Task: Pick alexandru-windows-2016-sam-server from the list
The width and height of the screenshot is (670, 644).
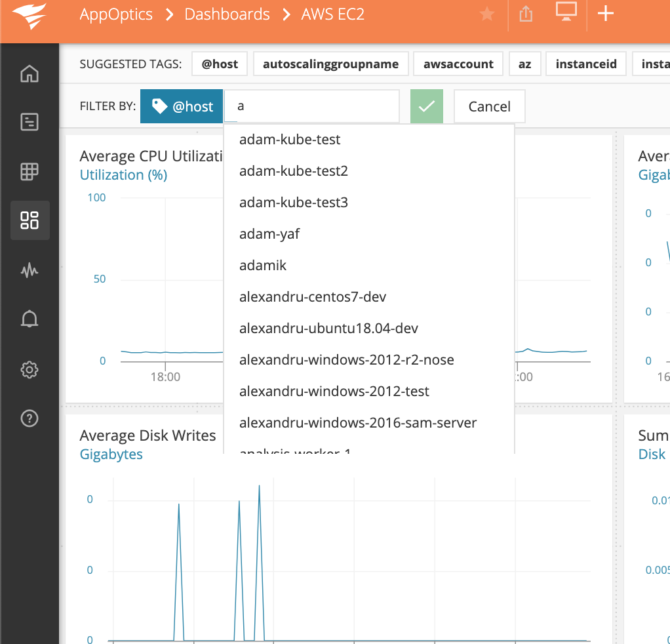Action: point(358,422)
